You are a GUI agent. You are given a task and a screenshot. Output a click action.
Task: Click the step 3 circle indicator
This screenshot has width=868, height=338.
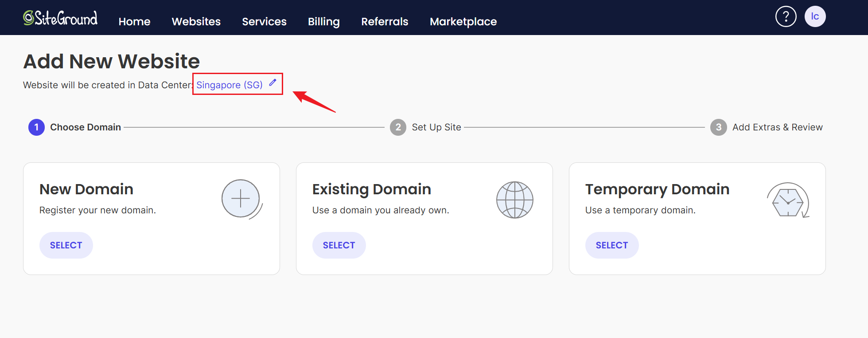[718, 127]
